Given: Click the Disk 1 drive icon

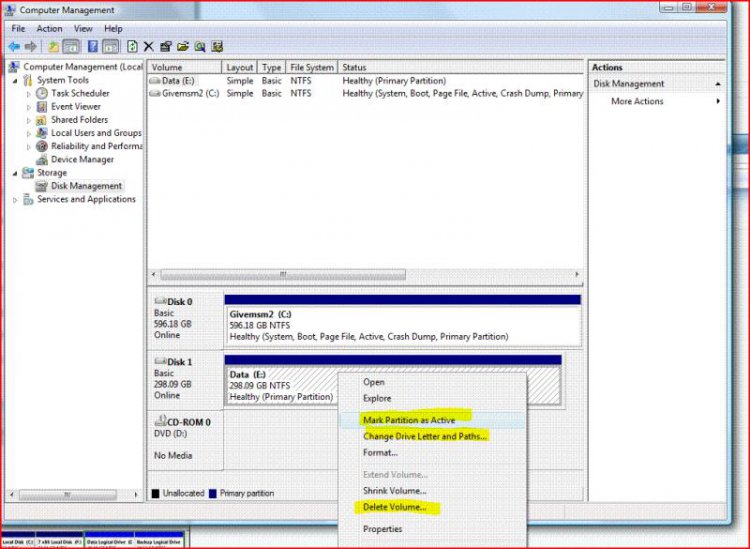Looking at the screenshot, I should tap(160, 362).
